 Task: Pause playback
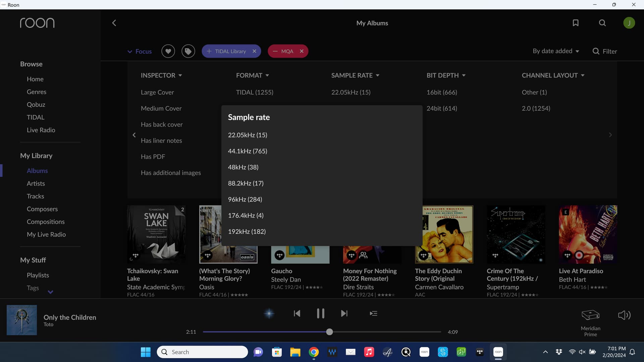[x=321, y=313]
